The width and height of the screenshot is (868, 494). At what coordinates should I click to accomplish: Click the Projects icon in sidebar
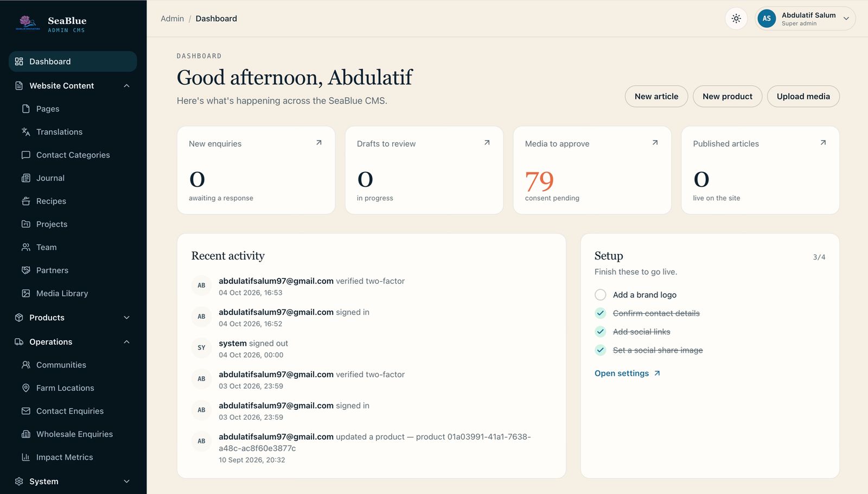coord(25,224)
